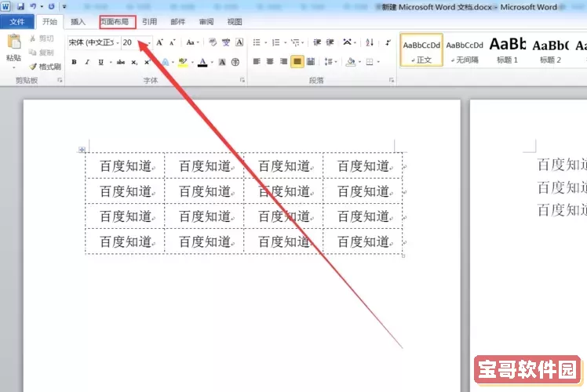Click the Sort A-Z icon
The height and width of the screenshot is (392, 587).
[x=370, y=42]
